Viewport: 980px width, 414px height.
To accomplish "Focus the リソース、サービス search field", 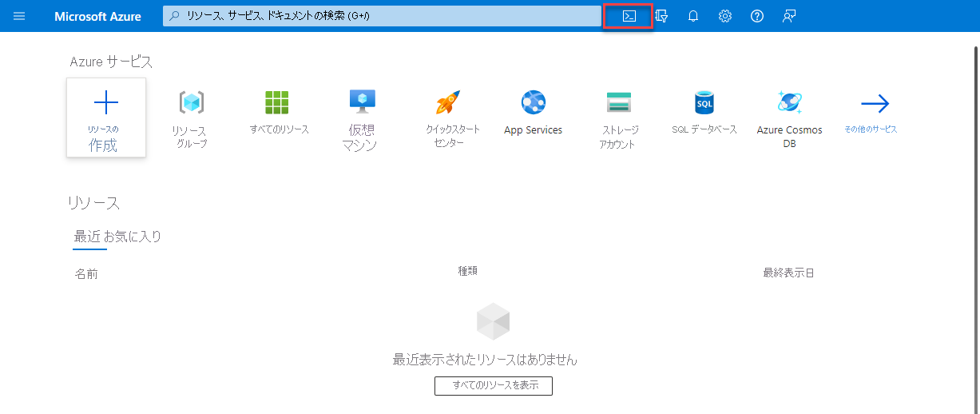I will (x=382, y=16).
